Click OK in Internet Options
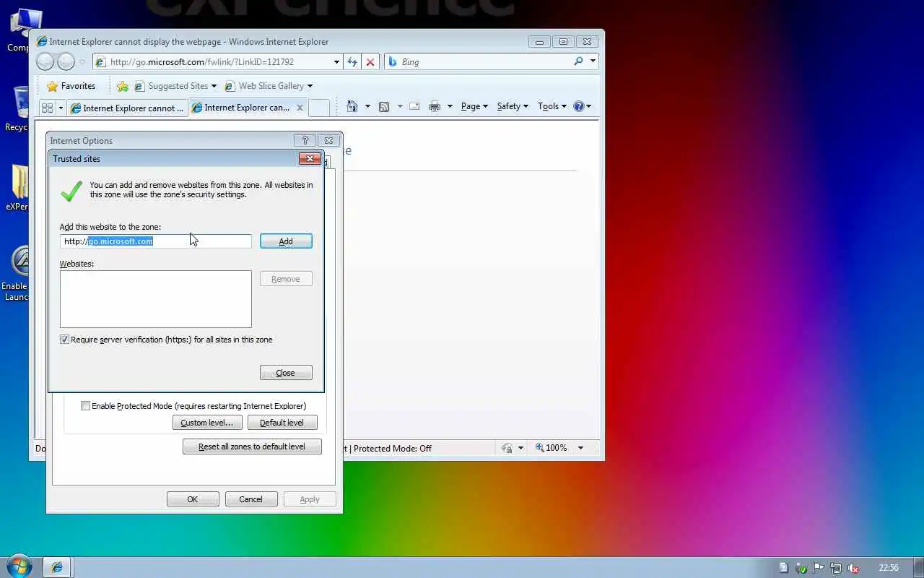Screen dimensions: 924x578 click(193, 499)
